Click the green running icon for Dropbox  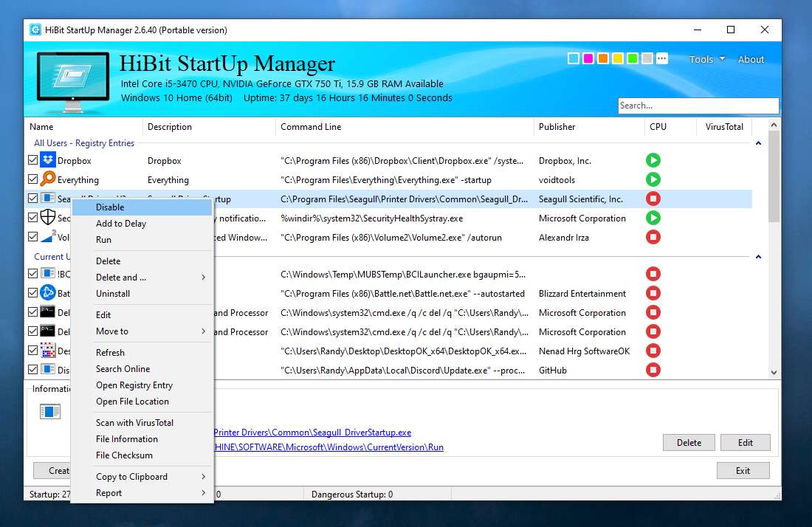[x=653, y=160]
